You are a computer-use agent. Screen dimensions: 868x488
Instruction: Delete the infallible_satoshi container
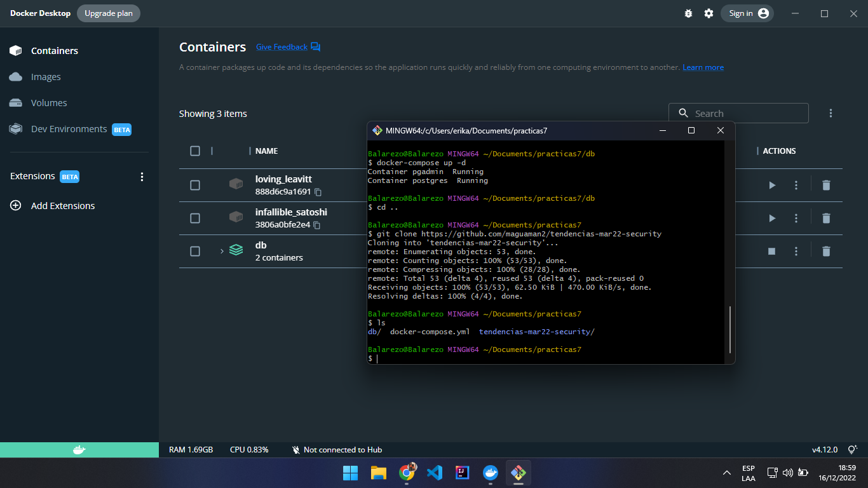[x=826, y=218]
